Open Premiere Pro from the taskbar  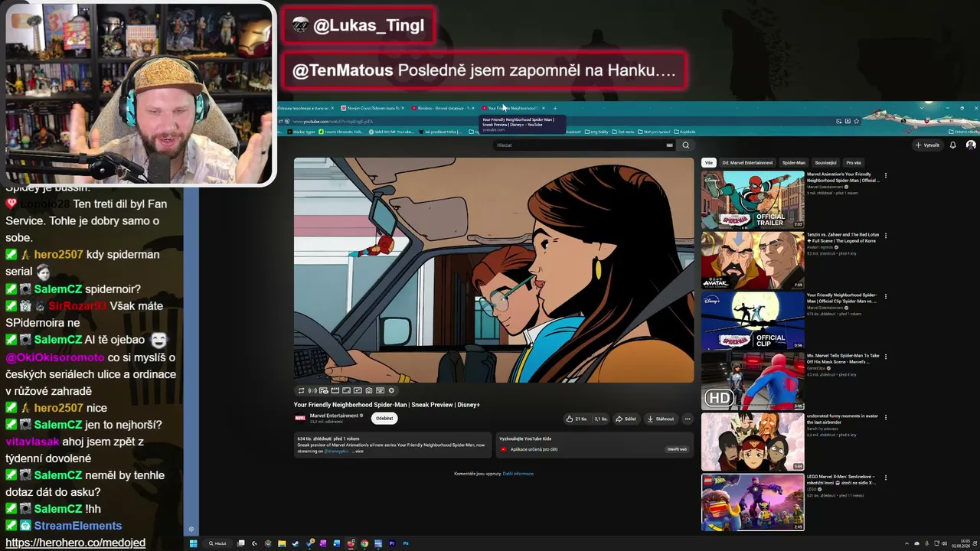pos(392,543)
